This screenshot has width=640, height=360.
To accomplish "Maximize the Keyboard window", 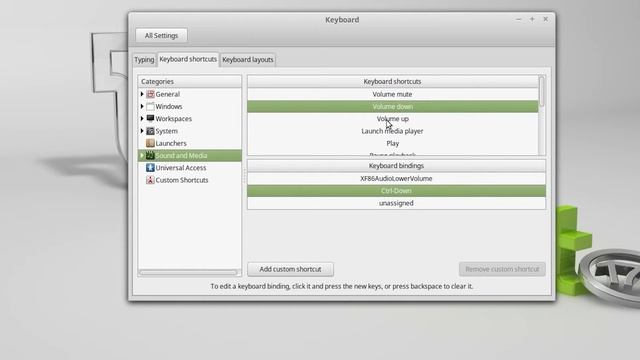I will 532,19.
